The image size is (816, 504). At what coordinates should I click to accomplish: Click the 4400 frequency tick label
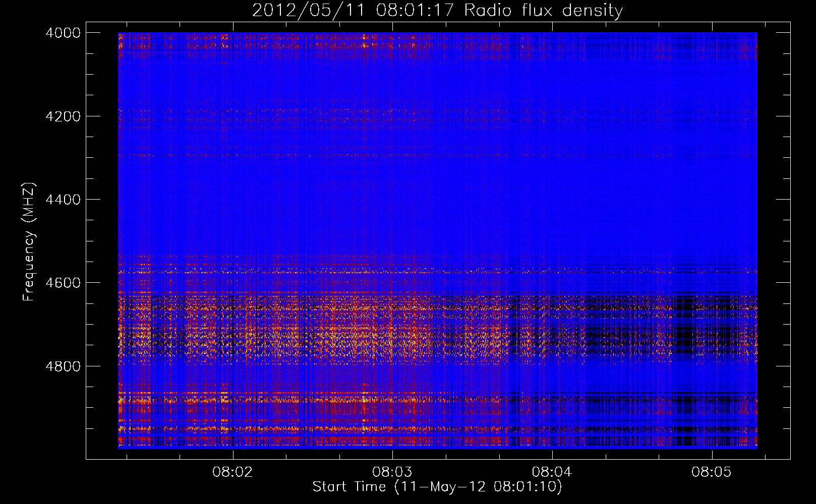click(63, 200)
